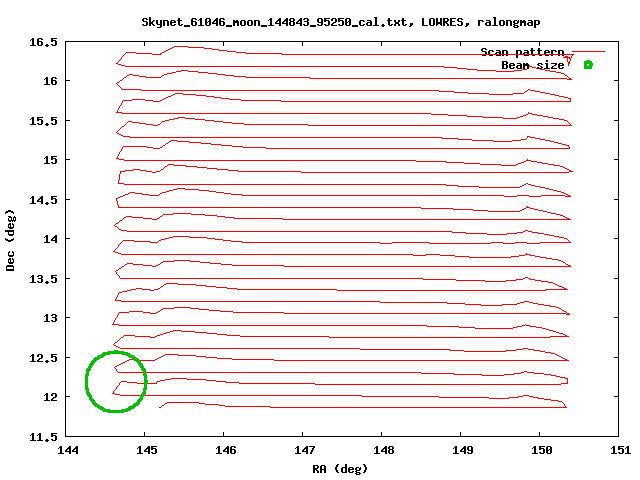The height and width of the screenshot is (480, 640).
Task: Click the 149 RA tick label
Action: coord(462,450)
